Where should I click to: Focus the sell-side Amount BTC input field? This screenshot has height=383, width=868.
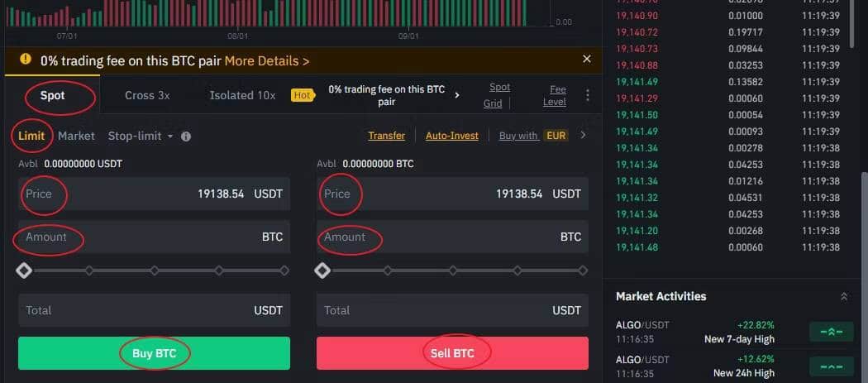pos(452,237)
